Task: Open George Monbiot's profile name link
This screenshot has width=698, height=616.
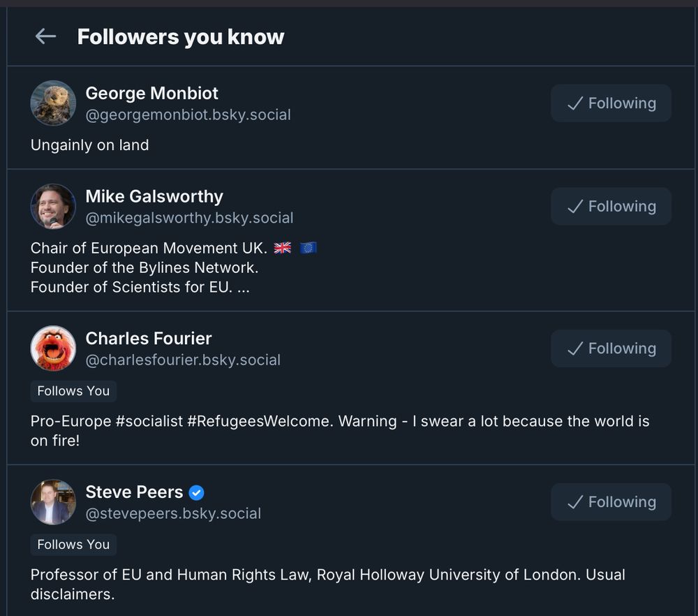Action: (151, 94)
